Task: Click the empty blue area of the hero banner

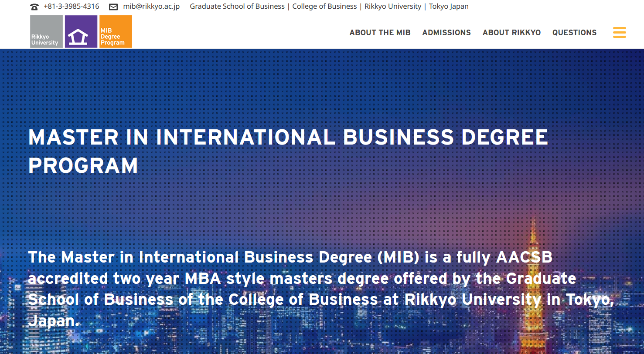Action: tap(305, 87)
